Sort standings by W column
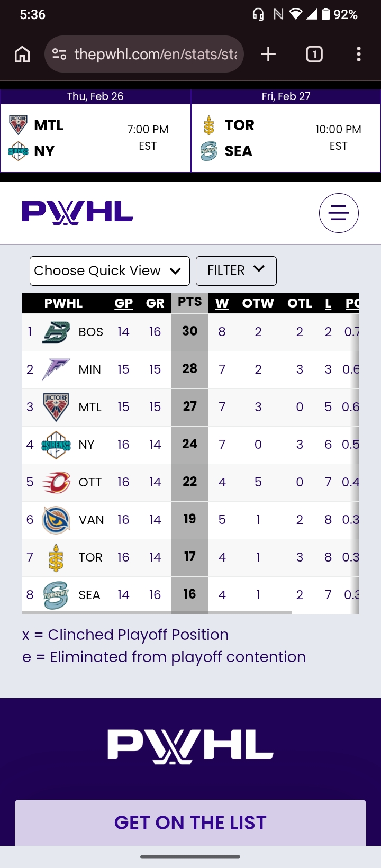 222,303
